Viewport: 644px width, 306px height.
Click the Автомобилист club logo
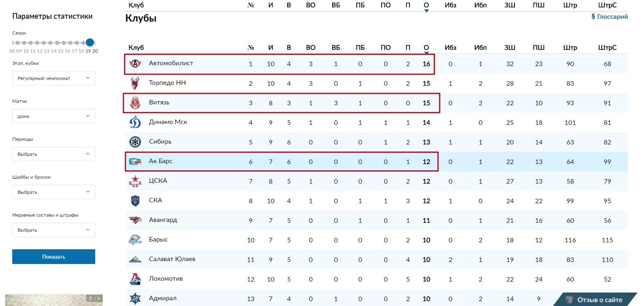[x=135, y=64]
